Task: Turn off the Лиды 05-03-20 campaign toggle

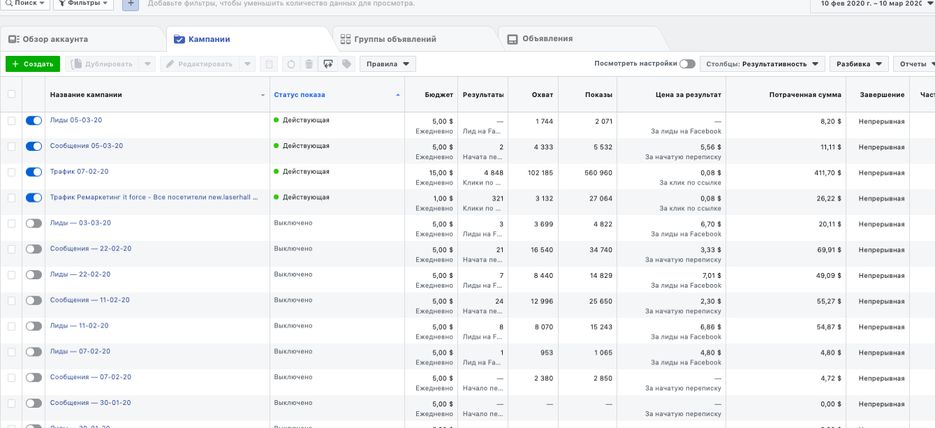Action: point(34,120)
